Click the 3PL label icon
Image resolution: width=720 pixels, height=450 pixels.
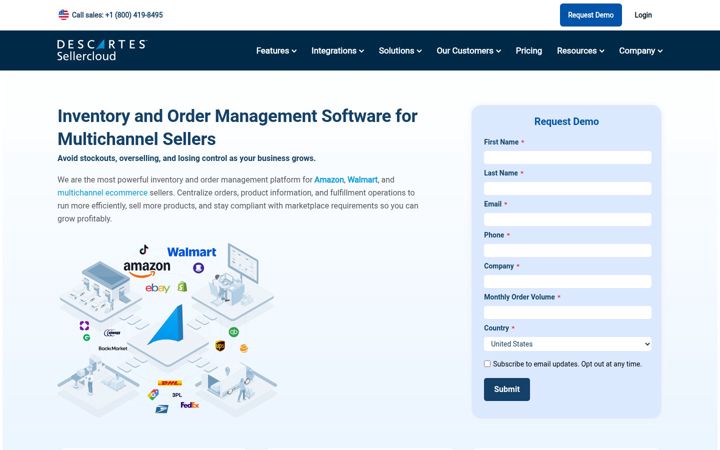pos(177,395)
